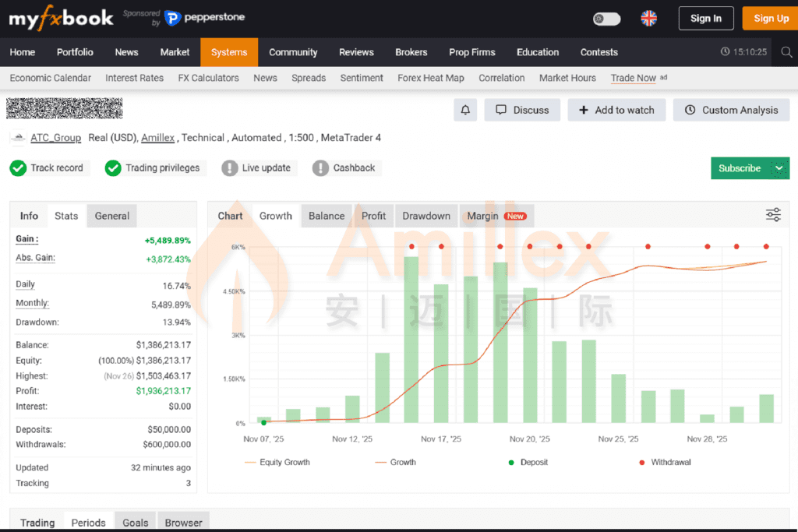
Task: Open the Systems navigation menu
Action: pyautogui.click(x=229, y=52)
